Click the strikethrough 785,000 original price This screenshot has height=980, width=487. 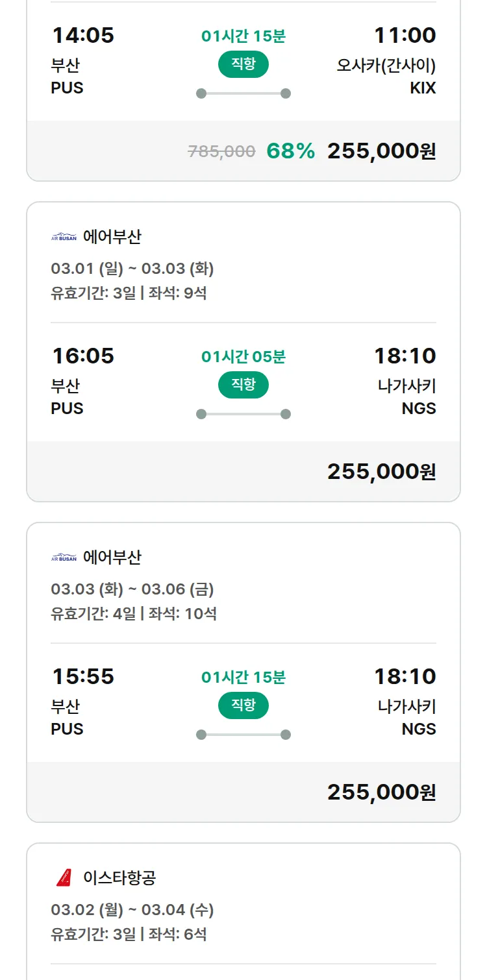pos(221,151)
